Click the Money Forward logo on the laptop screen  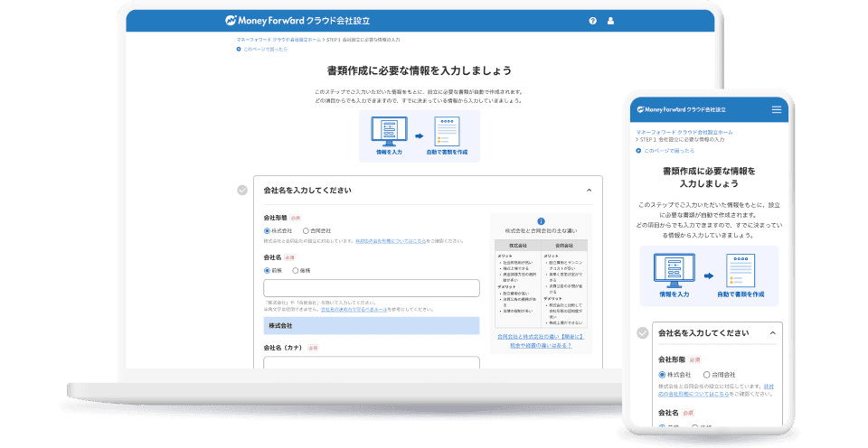click(x=297, y=21)
